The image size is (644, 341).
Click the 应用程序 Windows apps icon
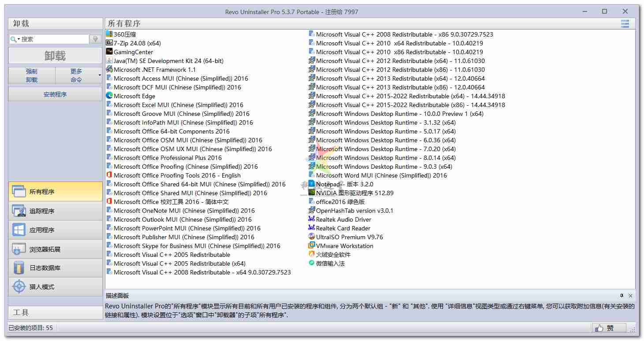point(19,230)
